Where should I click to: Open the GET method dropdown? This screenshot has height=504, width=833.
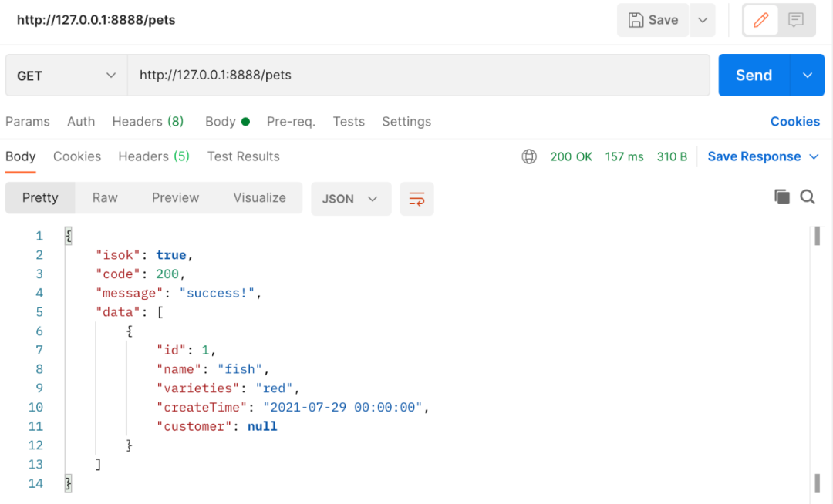tap(66, 76)
